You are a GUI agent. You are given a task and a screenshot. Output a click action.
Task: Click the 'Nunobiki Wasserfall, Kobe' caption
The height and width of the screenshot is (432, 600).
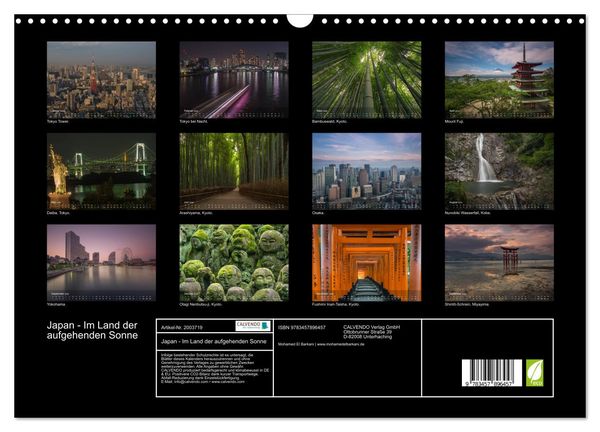pyautogui.click(x=468, y=213)
